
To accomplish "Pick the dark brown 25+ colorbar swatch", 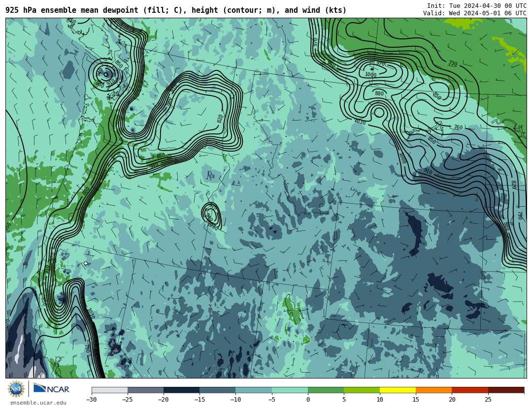I will point(506,390).
